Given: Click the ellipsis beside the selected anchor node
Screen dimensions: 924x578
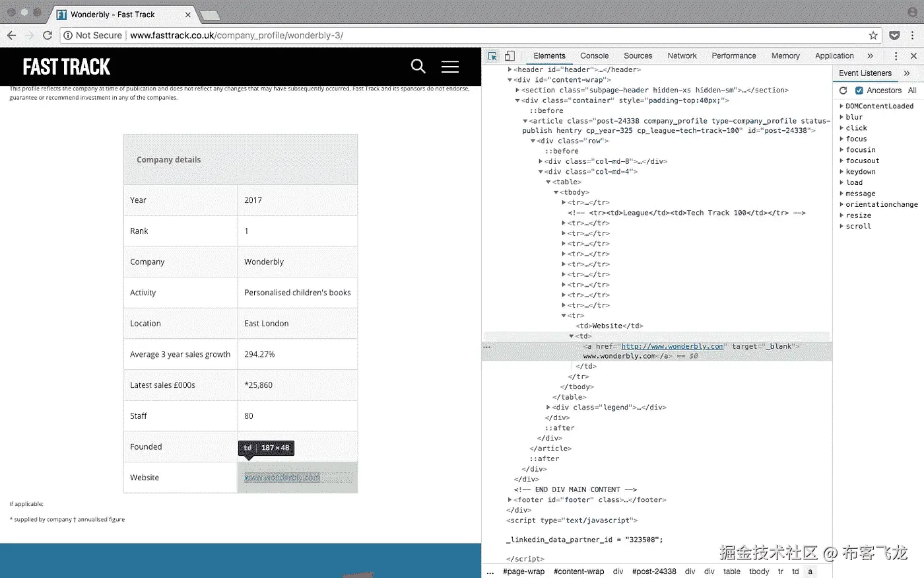Looking at the screenshot, I should click(x=487, y=347).
